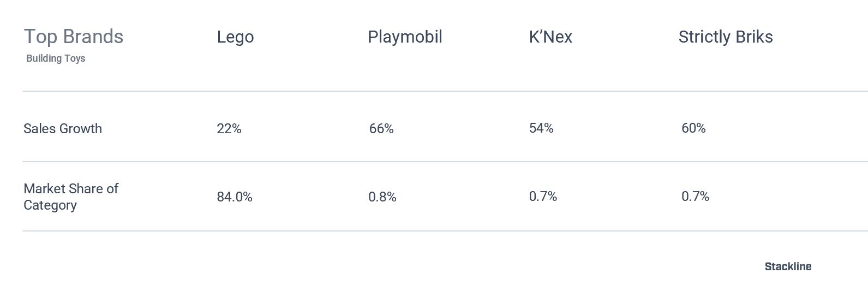This screenshot has width=868, height=285.
Task: Click the Sales Growth row label
Action: [63, 128]
